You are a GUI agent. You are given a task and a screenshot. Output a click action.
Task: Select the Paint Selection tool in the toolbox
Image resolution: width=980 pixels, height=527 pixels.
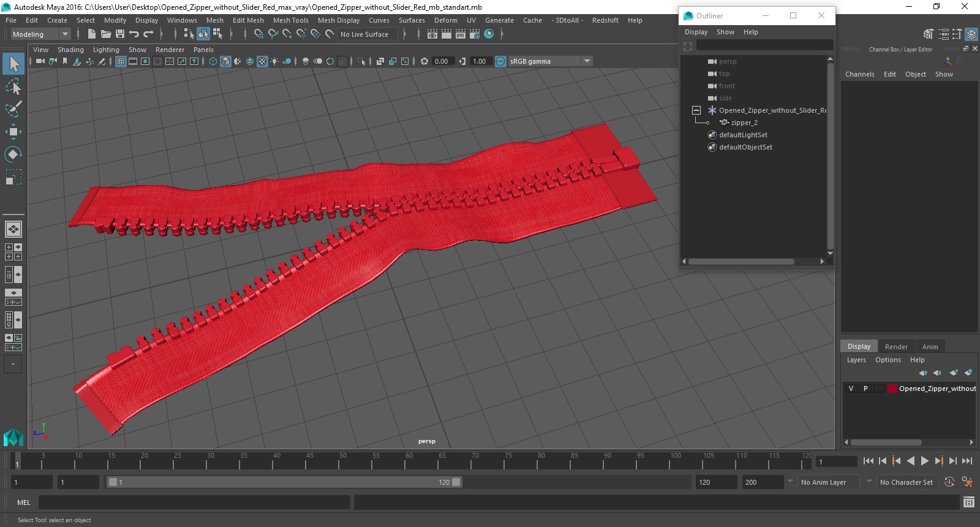pos(13,109)
